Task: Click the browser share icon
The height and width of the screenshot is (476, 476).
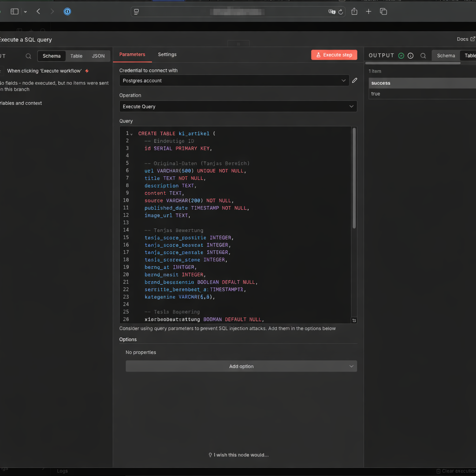Action: tap(354, 12)
